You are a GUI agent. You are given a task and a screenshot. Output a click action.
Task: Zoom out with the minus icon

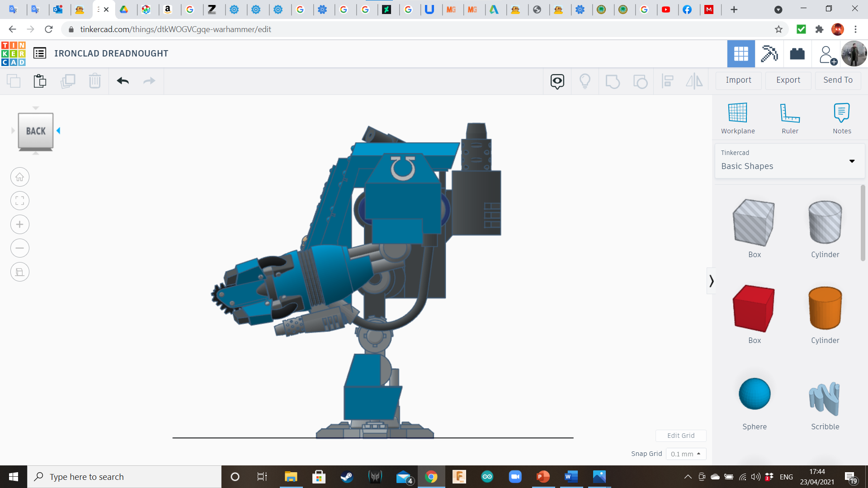coord(20,248)
